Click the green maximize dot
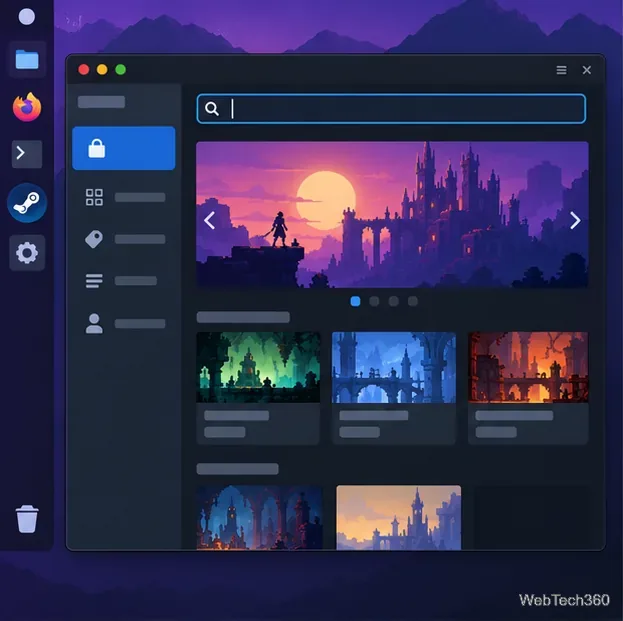This screenshot has height=621, width=623. [x=121, y=70]
